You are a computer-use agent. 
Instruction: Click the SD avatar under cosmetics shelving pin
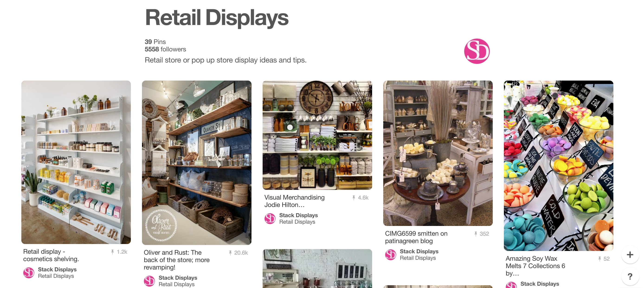point(29,272)
